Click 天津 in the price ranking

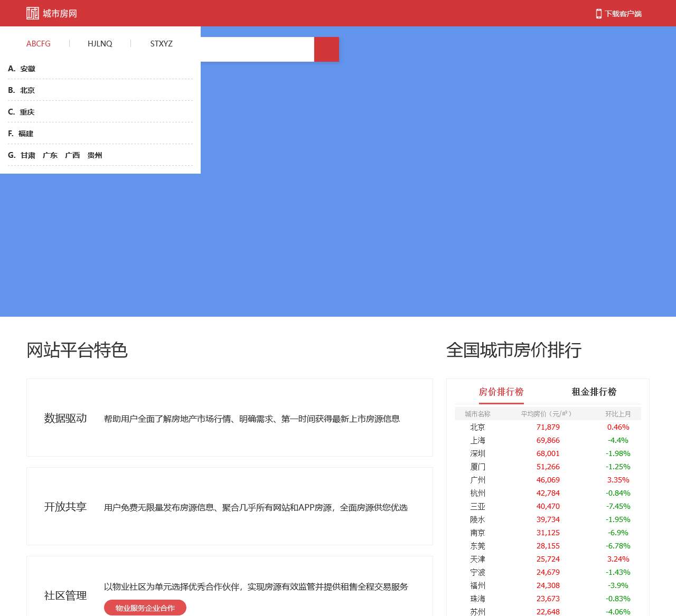coord(478,559)
